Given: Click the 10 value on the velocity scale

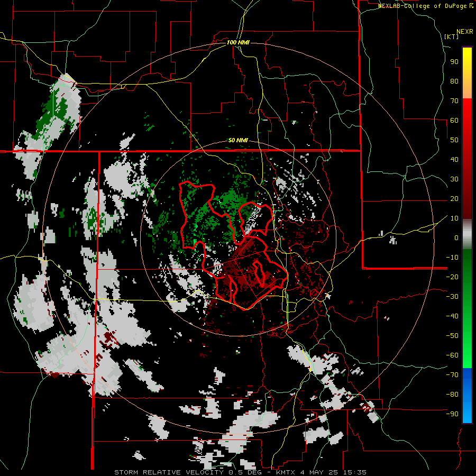Looking at the screenshot, I should pyautogui.click(x=454, y=218).
